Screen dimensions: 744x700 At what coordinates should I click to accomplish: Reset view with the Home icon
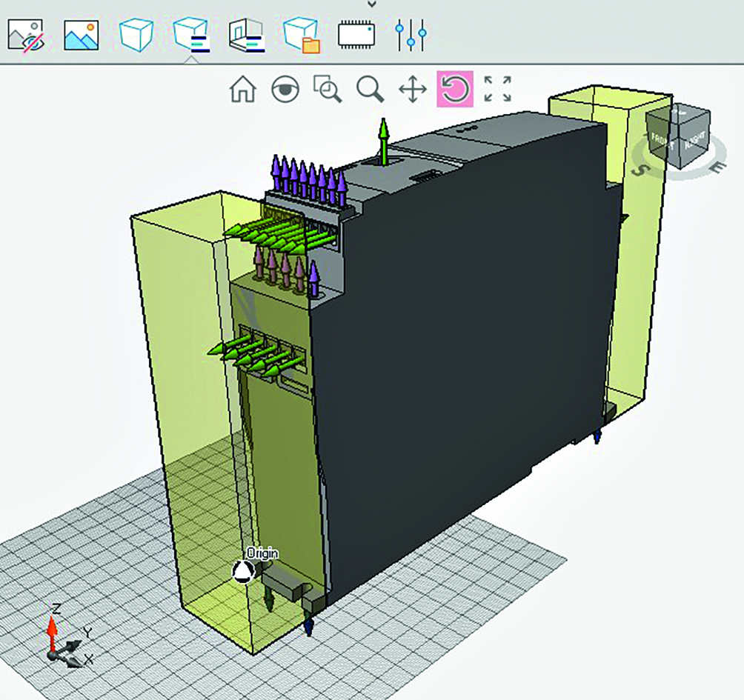tap(243, 90)
